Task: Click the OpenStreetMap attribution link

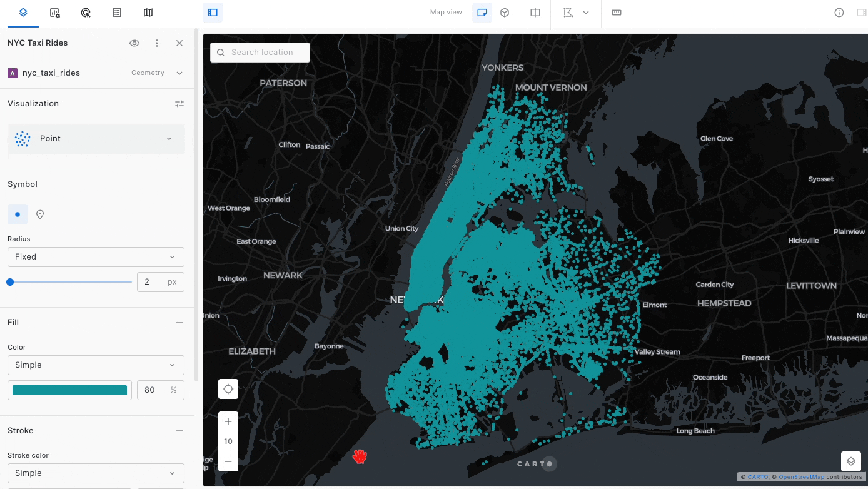Action: pyautogui.click(x=801, y=477)
